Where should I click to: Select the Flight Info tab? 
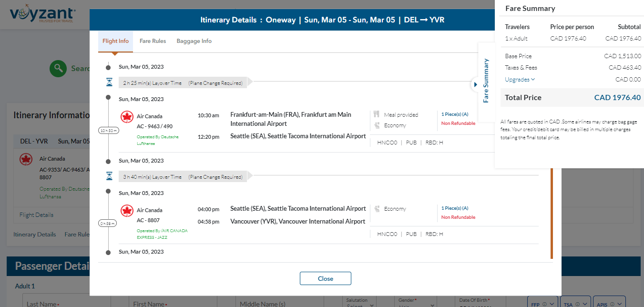[x=115, y=41]
